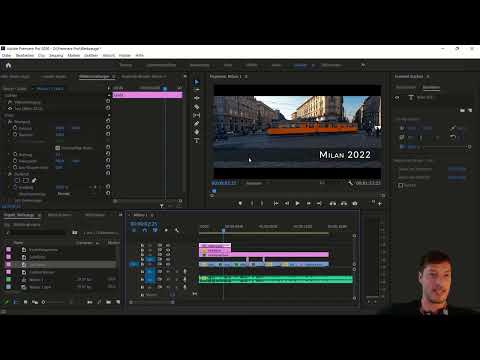
Task: Show hidden source panel tabs overflow
Action: [x=185, y=76]
